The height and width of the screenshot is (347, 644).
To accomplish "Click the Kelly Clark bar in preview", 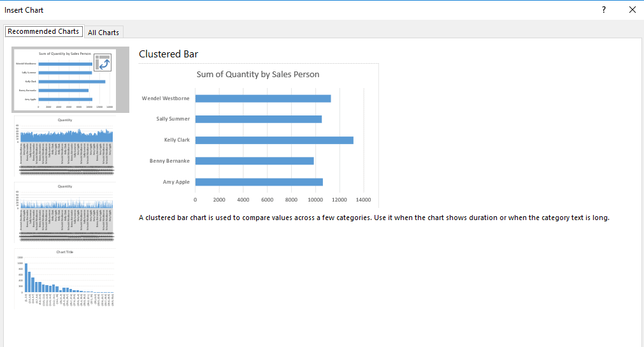I will pos(274,140).
